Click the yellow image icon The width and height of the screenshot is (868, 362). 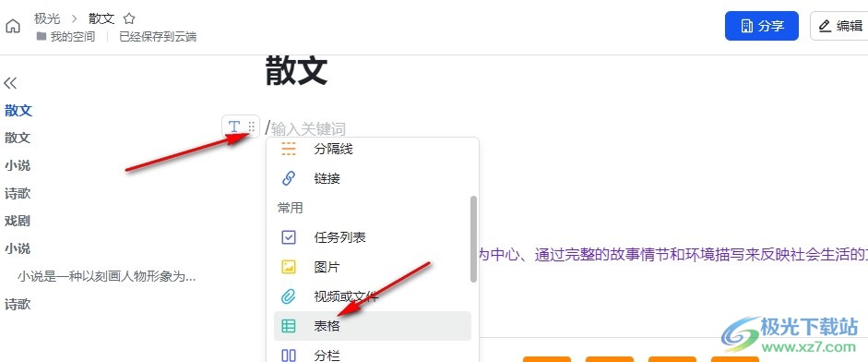[289, 267]
